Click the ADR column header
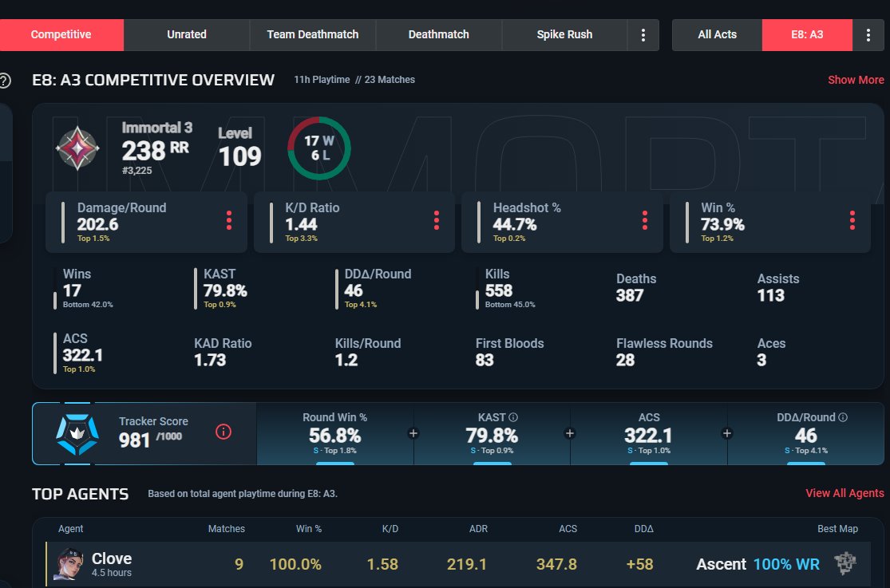This screenshot has width=890, height=588. click(x=478, y=528)
